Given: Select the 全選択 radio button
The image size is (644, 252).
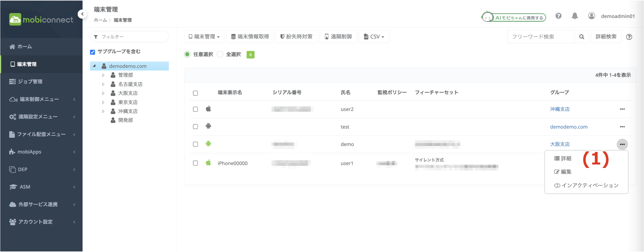Looking at the screenshot, I should pos(220,54).
